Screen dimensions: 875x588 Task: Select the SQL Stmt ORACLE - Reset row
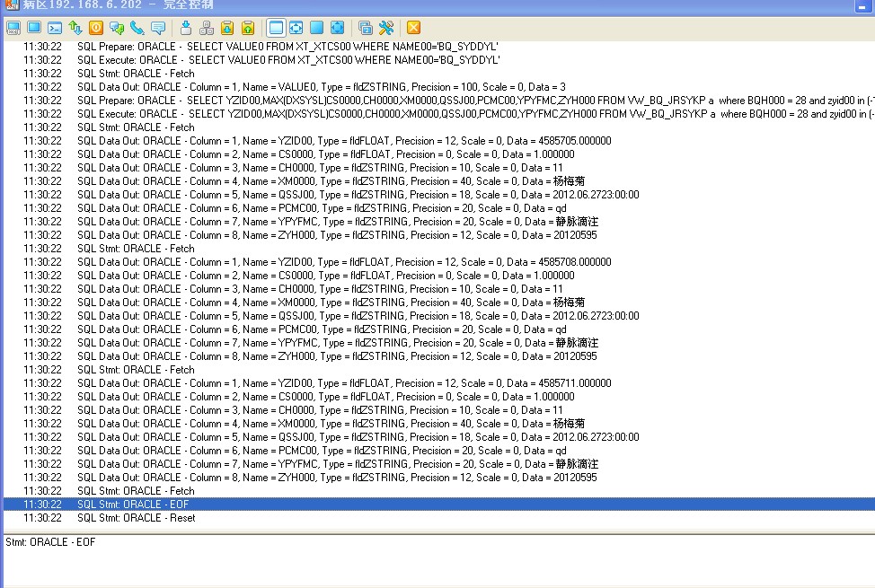point(439,518)
